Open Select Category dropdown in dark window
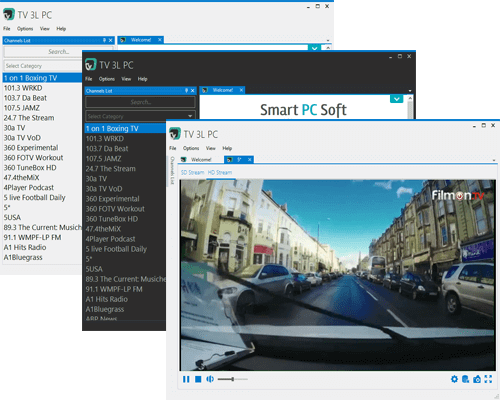Image resolution: width=500 pixels, height=400 pixels. [140, 116]
